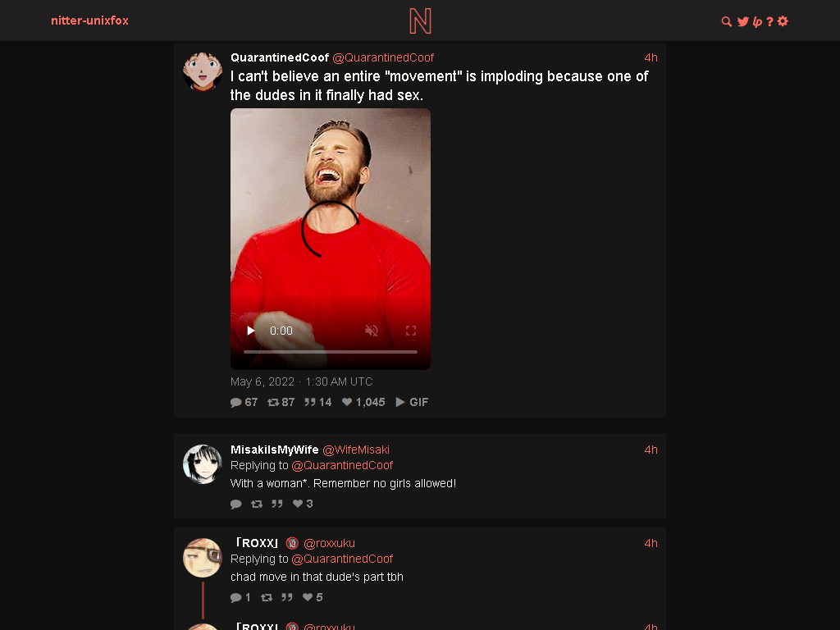Open the question mark about icon

tap(769, 21)
